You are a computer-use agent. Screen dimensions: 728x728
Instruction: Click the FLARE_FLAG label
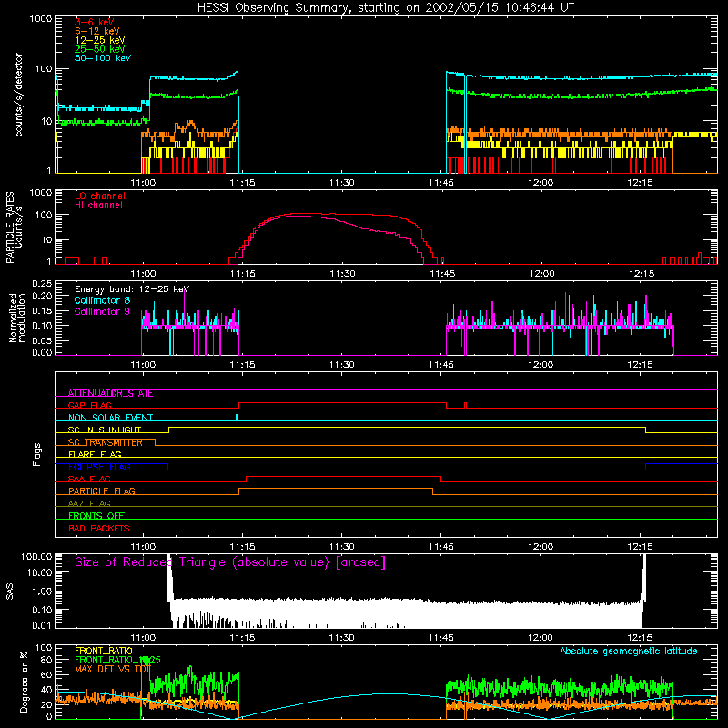tap(95, 454)
